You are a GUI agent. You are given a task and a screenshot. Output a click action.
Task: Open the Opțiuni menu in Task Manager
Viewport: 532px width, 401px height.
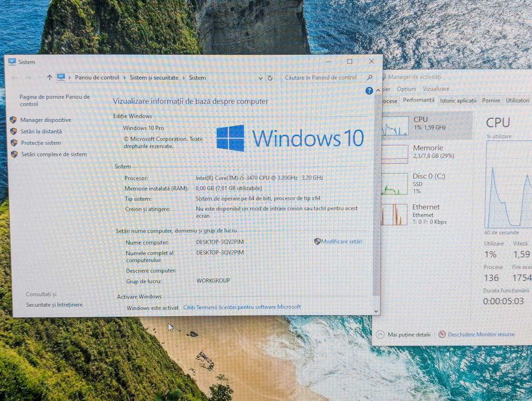[x=406, y=89]
